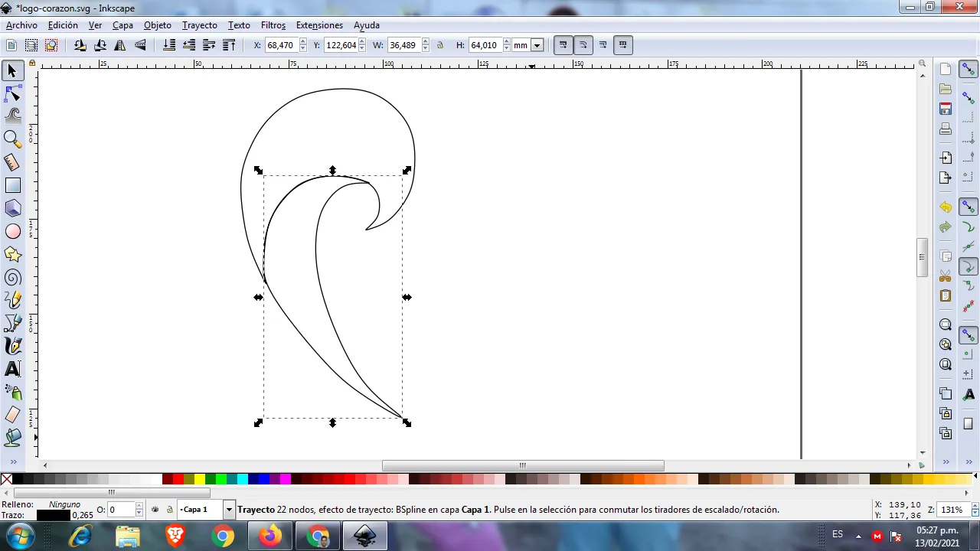The height and width of the screenshot is (551, 980).
Task: Flip selection horizontally
Action: point(120,45)
